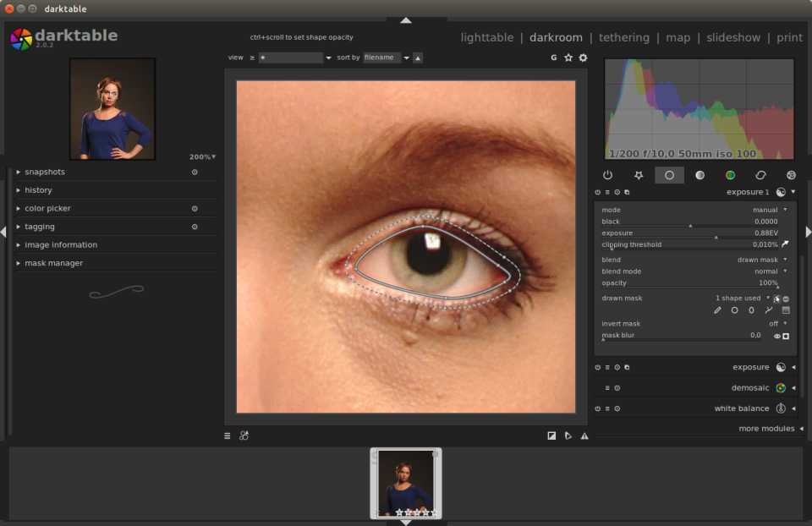Viewport: 812px width, 526px height.
Task: Toggle the white balance module power
Action: pyautogui.click(x=598, y=408)
